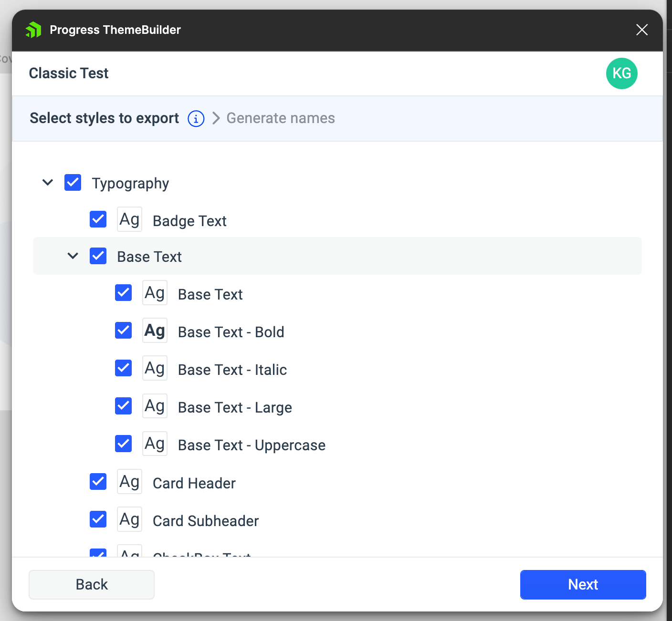
Task: Uncheck the Card Subheader checkbox
Action: point(98,519)
